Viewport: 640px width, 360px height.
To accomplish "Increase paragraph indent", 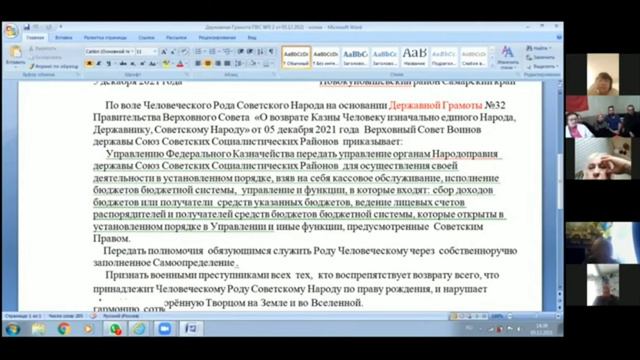I will pyautogui.click(x=250, y=51).
